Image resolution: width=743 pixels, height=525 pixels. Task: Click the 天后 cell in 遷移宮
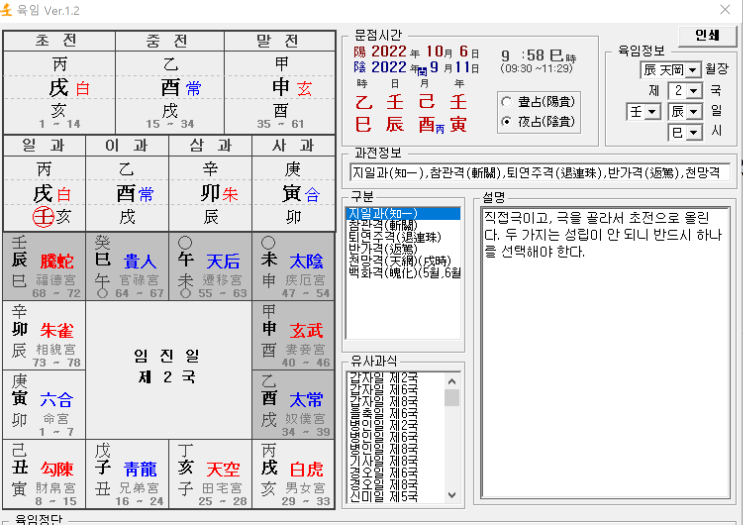pyautogui.click(x=210, y=266)
